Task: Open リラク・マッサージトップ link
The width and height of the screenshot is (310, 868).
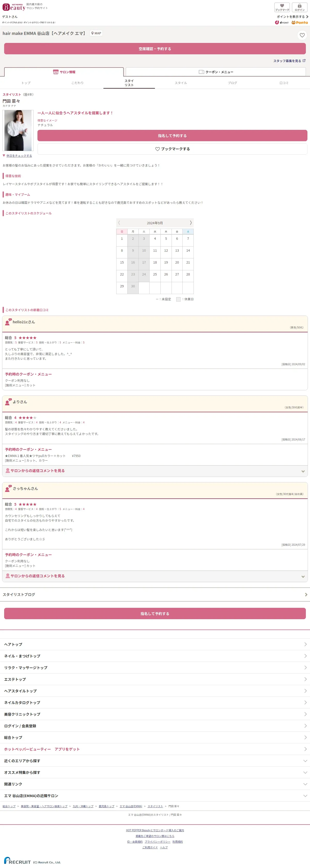Action: (155, 668)
